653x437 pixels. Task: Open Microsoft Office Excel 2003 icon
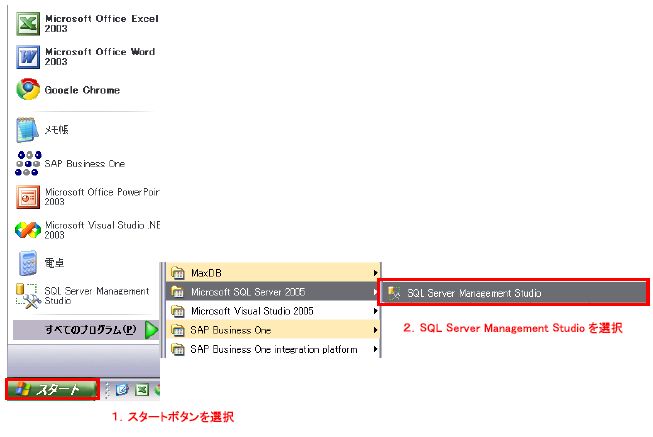pyautogui.click(x=28, y=23)
